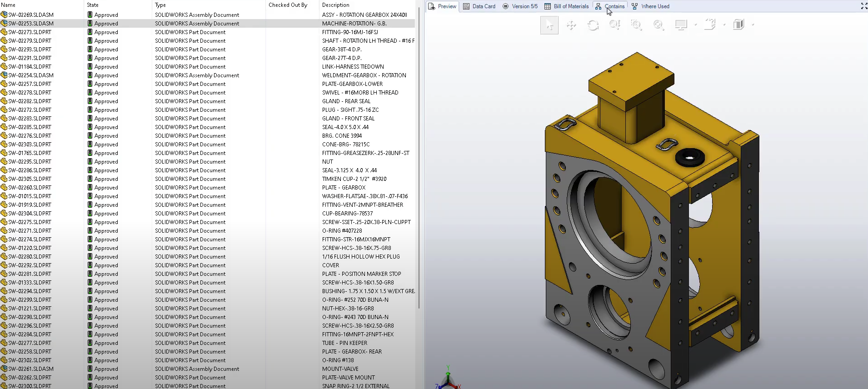
Task: Click the shaded display style cube icon
Action: point(739,25)
